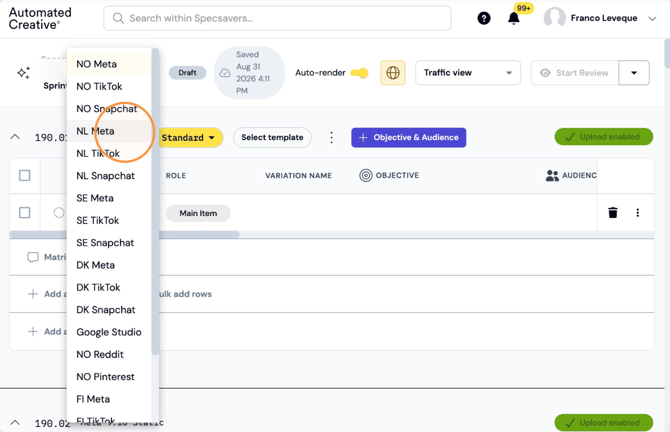Choose NL Snapchat from the list

(109, 176)
